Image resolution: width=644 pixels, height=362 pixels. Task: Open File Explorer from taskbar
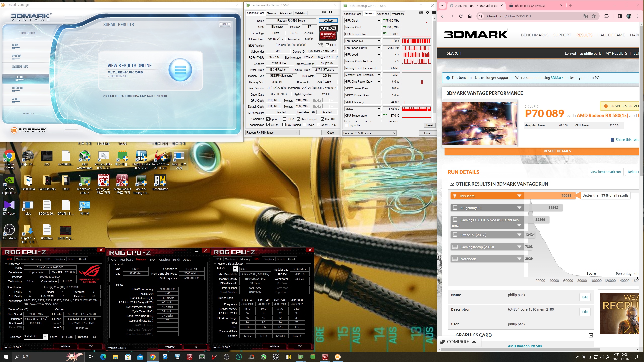115,357
